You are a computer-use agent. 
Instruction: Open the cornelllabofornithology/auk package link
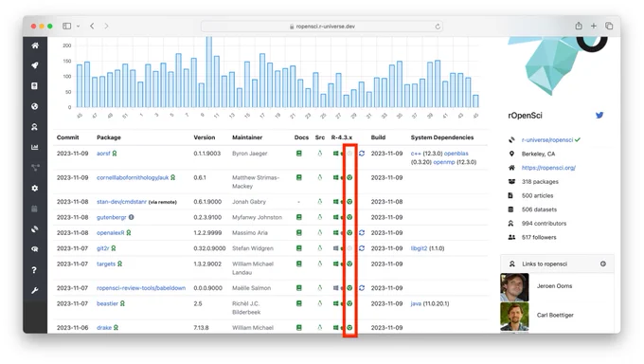click(133, 177)
